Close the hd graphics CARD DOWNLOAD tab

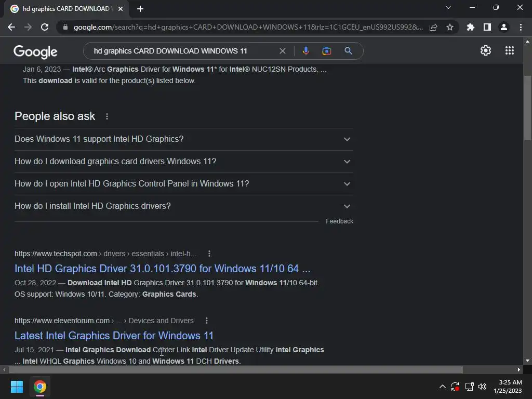pyautogui.click(x=121, y=9)
